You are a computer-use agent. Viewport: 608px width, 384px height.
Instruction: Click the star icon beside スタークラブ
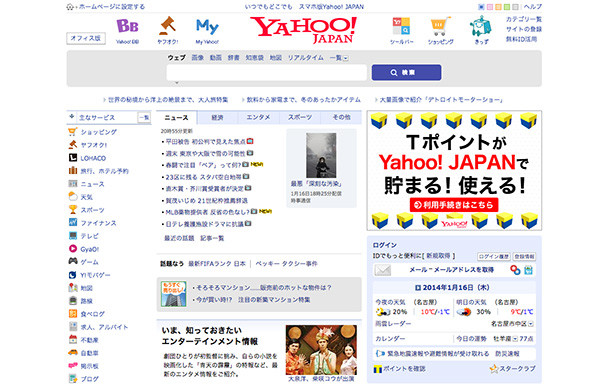[494, 369]
